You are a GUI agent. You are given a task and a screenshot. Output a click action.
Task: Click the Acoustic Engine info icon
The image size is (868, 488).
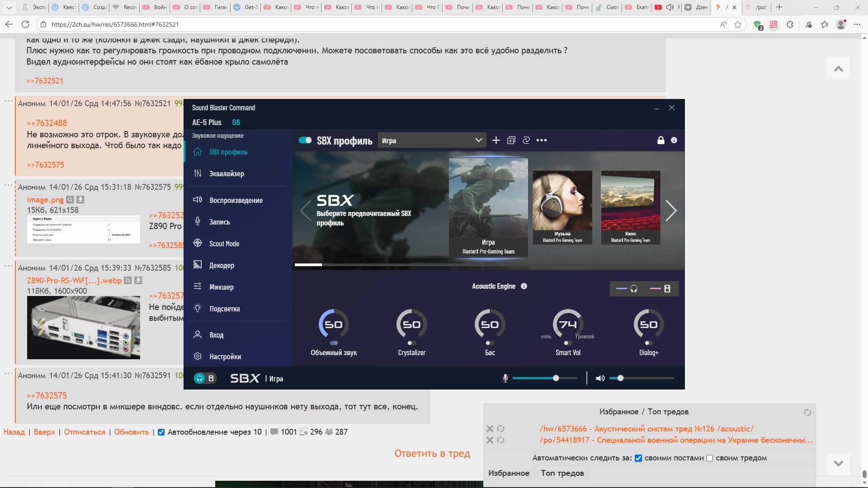[x=524, y=286]
